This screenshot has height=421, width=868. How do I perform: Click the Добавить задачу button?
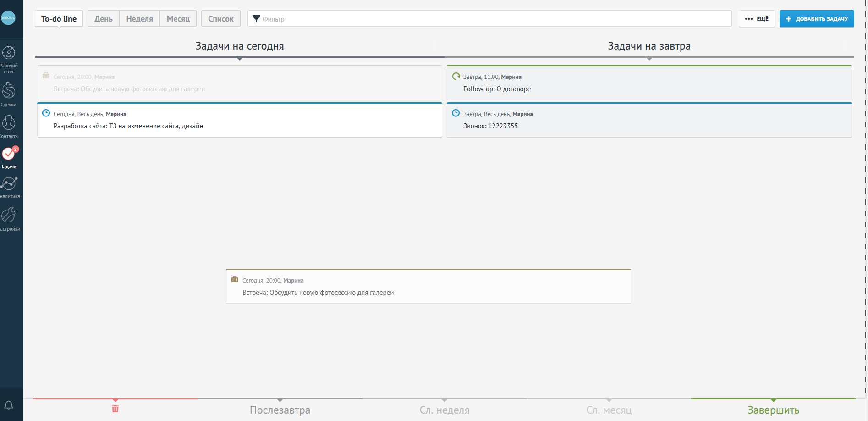point(817,19)
